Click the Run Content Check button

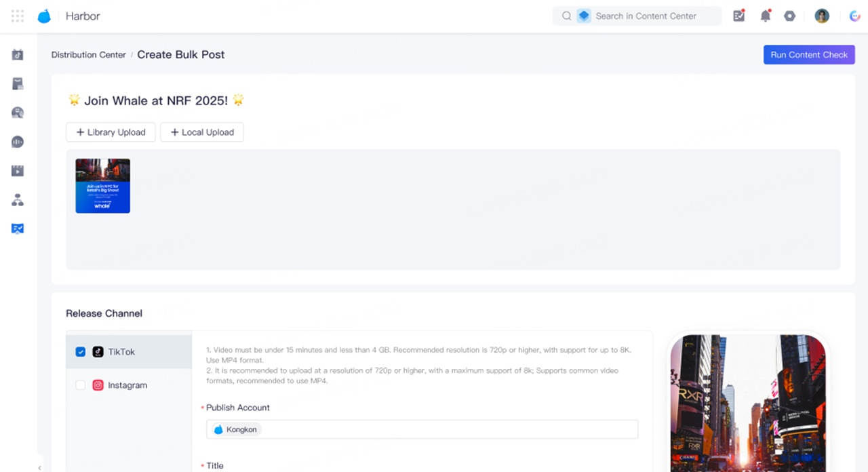click(x=808, y=55)
